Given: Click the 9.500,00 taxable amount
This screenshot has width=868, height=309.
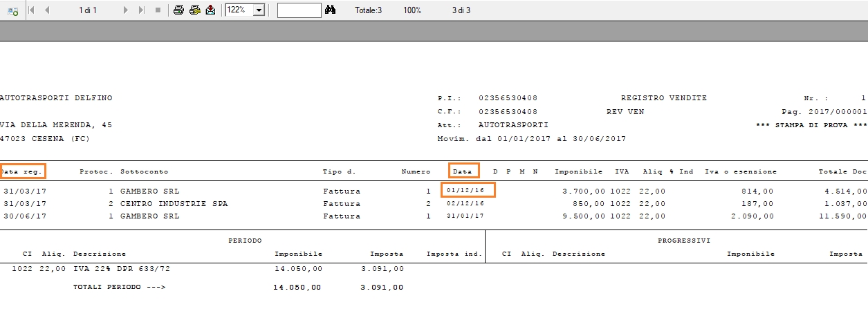Looking at the screenshot, I should 582,216.
